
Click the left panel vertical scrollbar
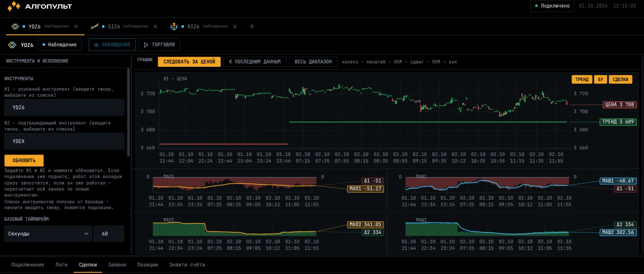click(x=128, y=112)
